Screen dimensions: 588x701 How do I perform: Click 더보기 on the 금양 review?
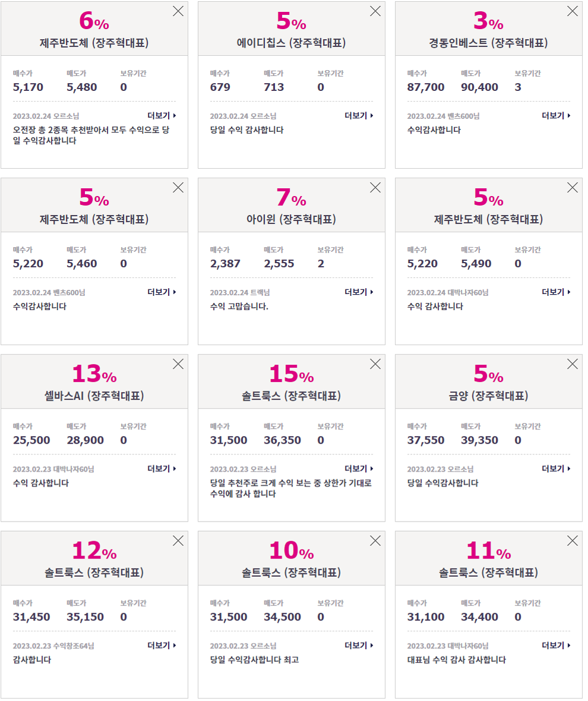pos(556,469)
